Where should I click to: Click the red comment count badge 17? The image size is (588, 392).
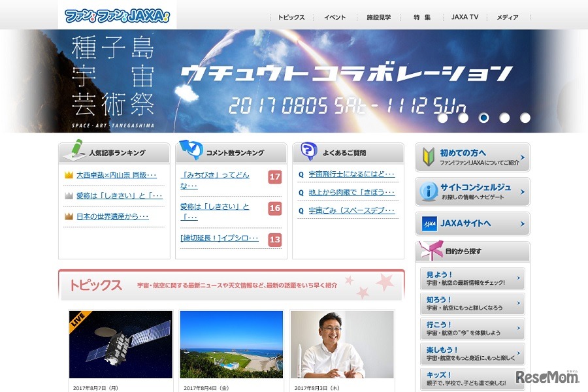pyautogui.click(x=275, y=176)
